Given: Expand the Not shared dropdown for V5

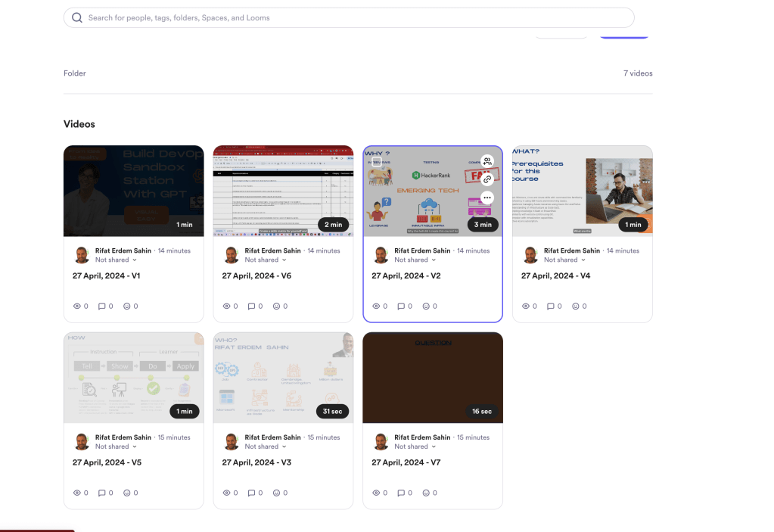Looking at the screenshot, I should tap(116, 446).
